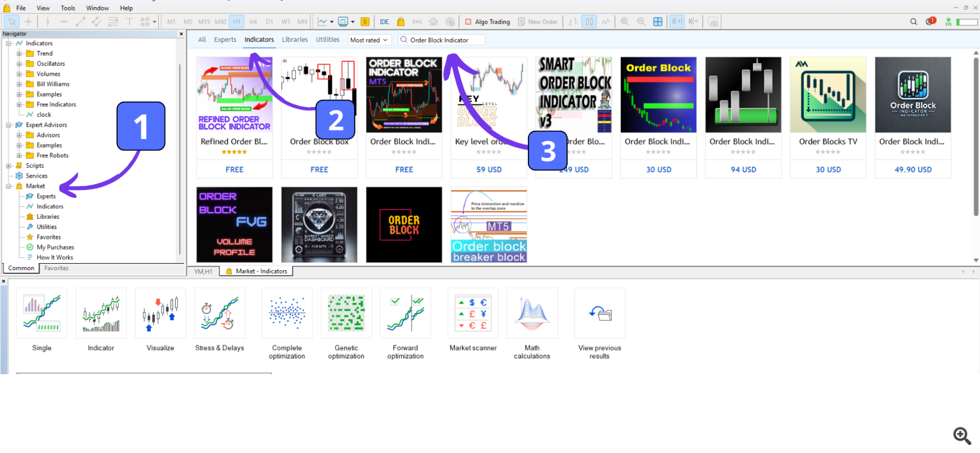Screen dimensions: 980x453
Task: Click the tile windows grid icon
Action: coord(658,22)
